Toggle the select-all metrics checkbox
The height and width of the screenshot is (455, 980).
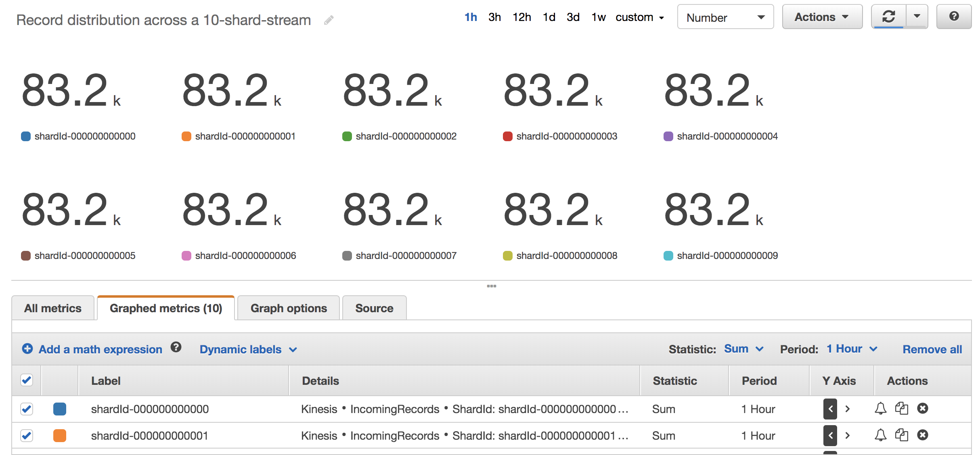coord(27,380)
